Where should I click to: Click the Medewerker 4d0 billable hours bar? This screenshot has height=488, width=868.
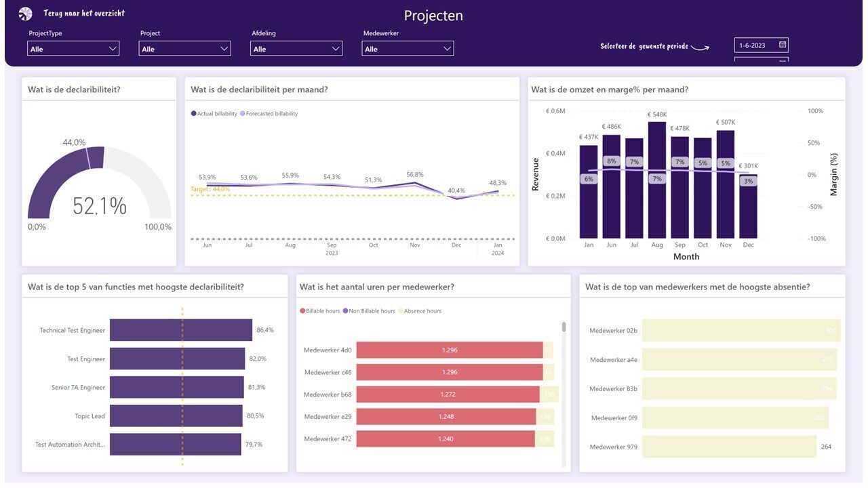pos(450,350)
